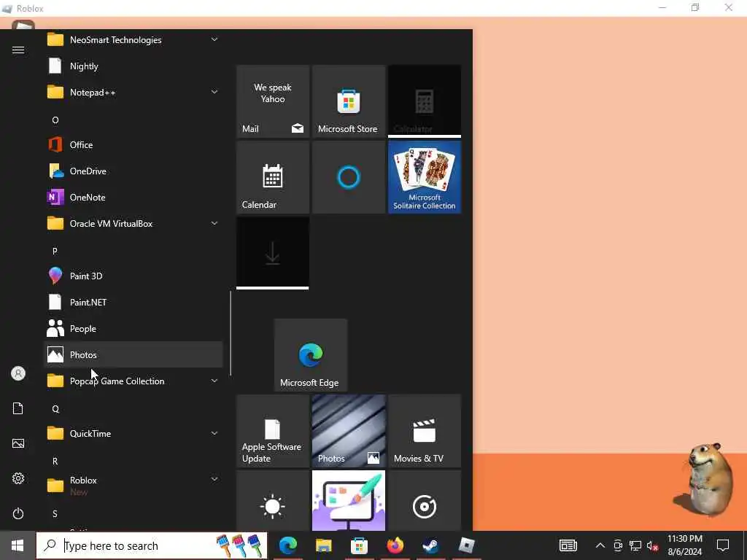Open Microsoft Store from taskbar
Image resolution: width=747 pixels, height=560 pixels.
point(359,545)
